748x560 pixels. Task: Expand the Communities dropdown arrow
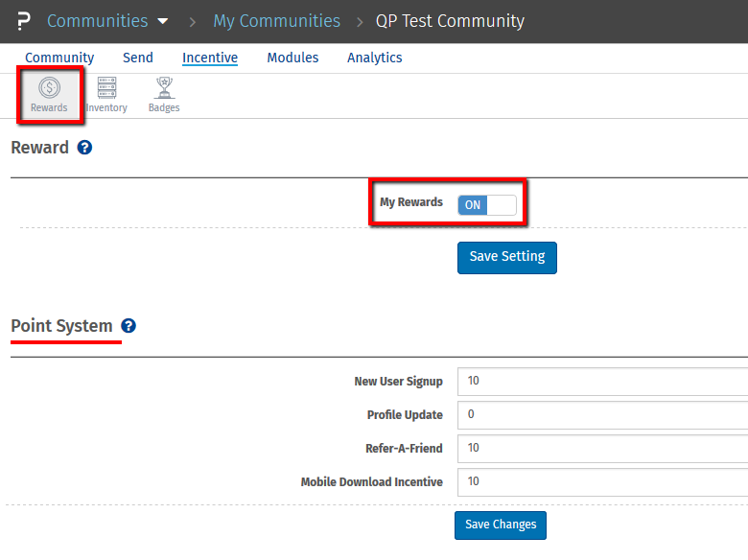point(163,21)
